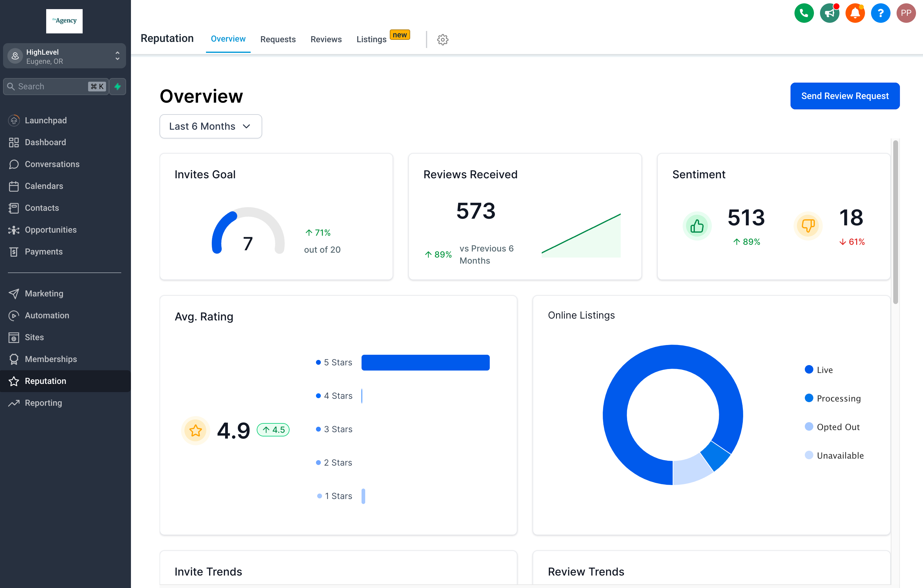Click the 513 positive sentiment count

tap(746, 217)
